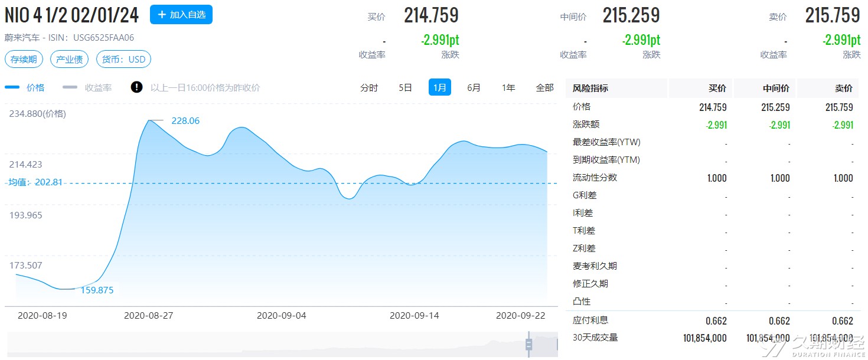This screenshot has height=360, width=868.
Task: Select the 分时 time range
Action: pyautogui.click(x=369, y=87)
